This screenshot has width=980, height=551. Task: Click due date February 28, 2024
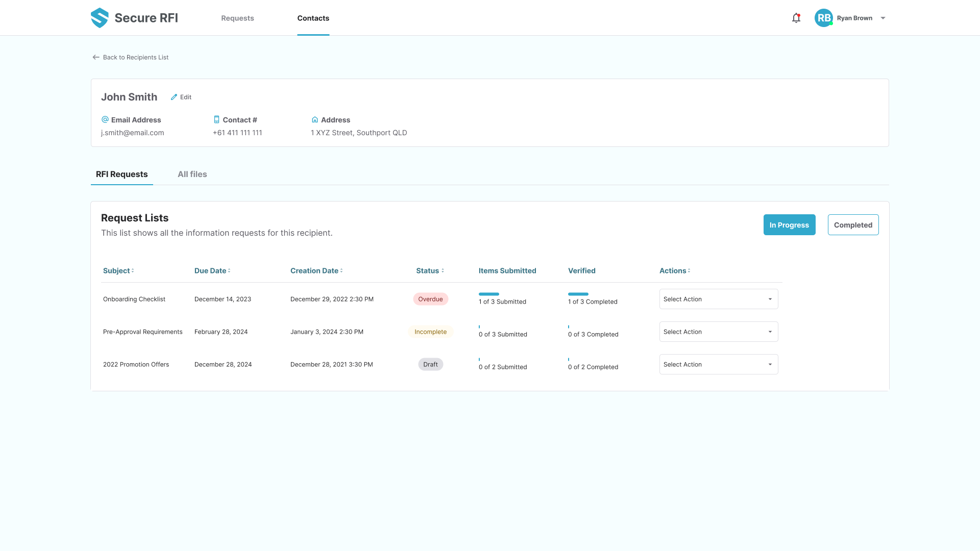click(x=221, y=332)
